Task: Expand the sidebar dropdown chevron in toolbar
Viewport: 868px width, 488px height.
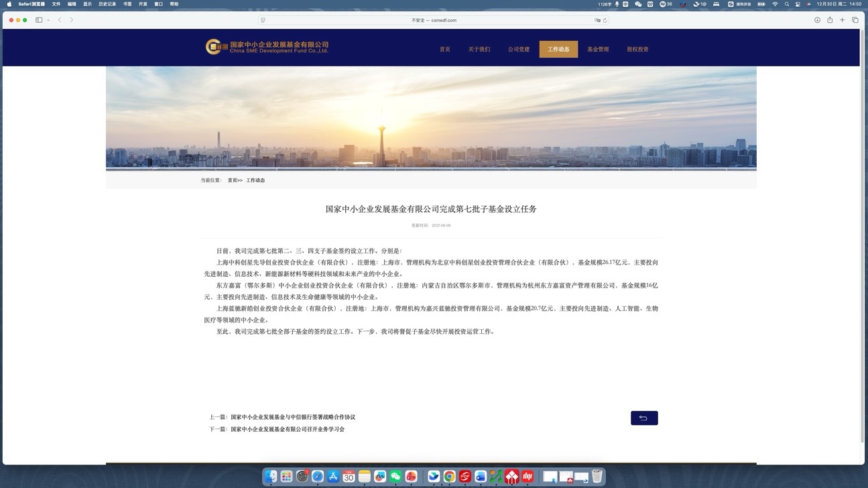Action: 48,20
